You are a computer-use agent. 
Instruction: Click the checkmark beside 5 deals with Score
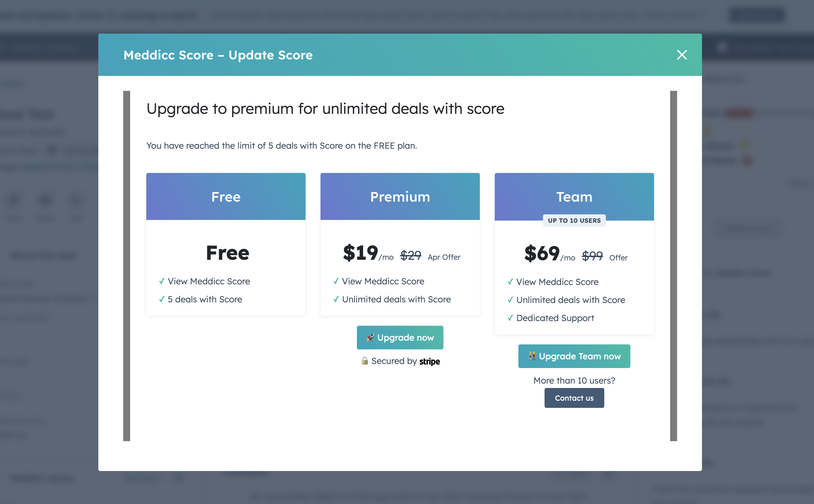coord(162,299)
